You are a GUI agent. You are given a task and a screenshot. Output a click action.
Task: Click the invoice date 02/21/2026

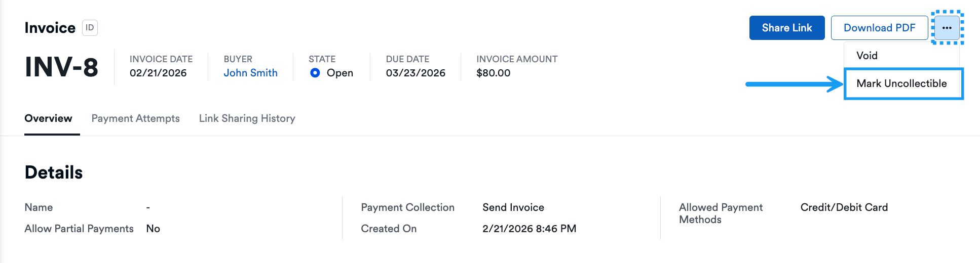(158, 73)
